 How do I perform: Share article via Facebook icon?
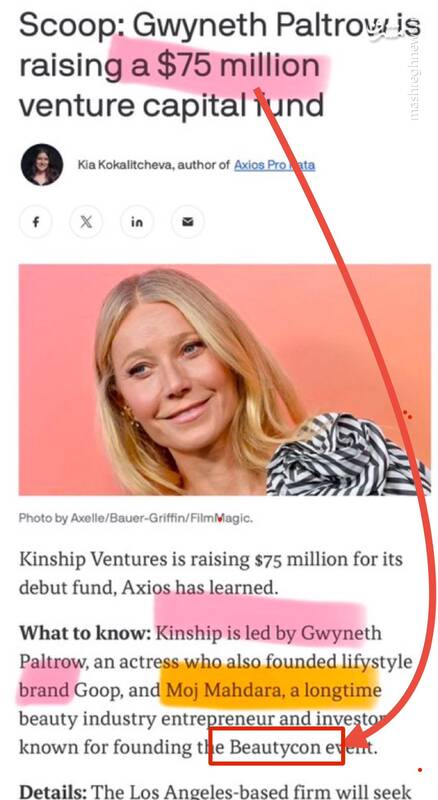pyautogui.click(x=35, y=222)
